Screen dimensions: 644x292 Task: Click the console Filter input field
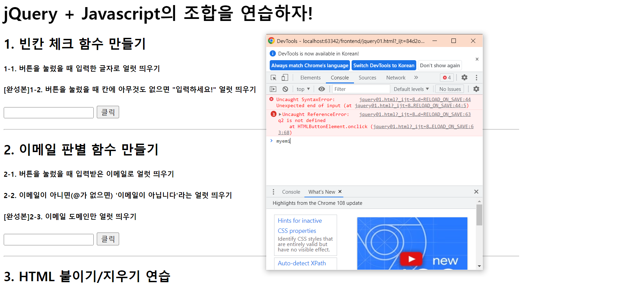pyautogui.click(x=361, y=89)
